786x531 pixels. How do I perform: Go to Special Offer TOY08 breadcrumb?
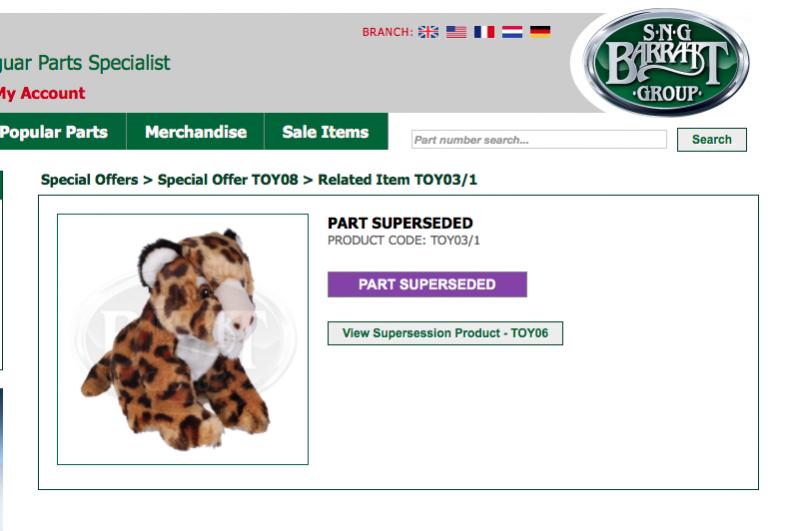pos(228,180)
